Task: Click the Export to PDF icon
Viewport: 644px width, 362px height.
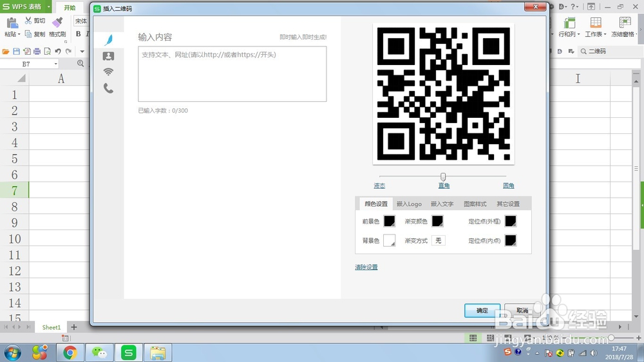Action: pos(26,52)
